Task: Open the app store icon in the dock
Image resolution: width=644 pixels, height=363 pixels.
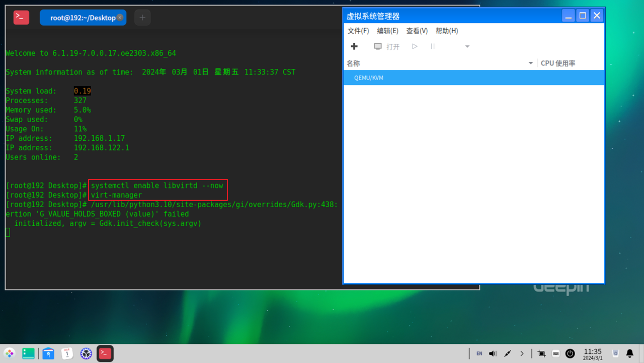Action: tap(48, 353)
